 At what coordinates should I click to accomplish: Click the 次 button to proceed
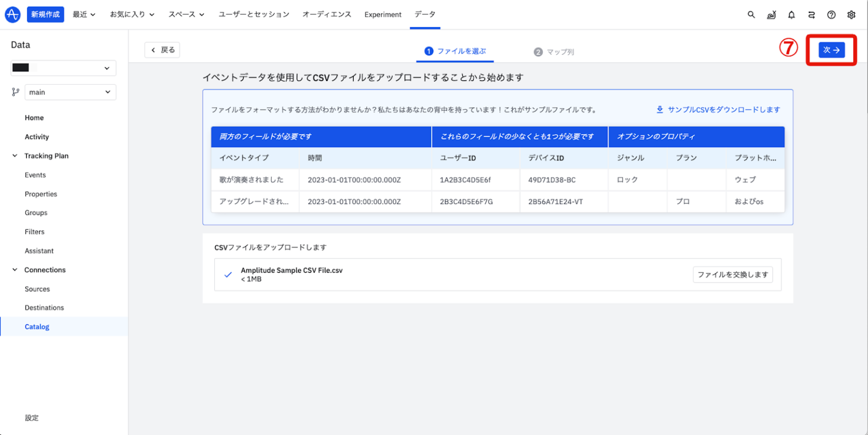pos(831,50)
